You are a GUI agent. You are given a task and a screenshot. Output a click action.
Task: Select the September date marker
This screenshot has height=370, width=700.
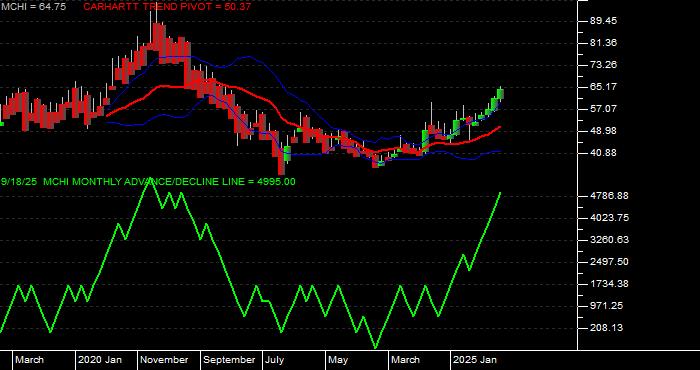[x=229, y=360]
